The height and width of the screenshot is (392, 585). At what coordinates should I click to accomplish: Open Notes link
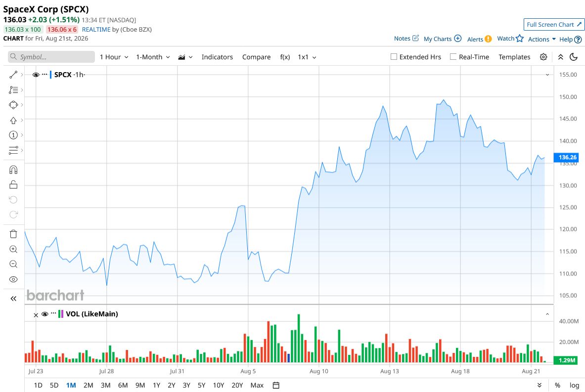pyautogui.click(x=406, y=39)
